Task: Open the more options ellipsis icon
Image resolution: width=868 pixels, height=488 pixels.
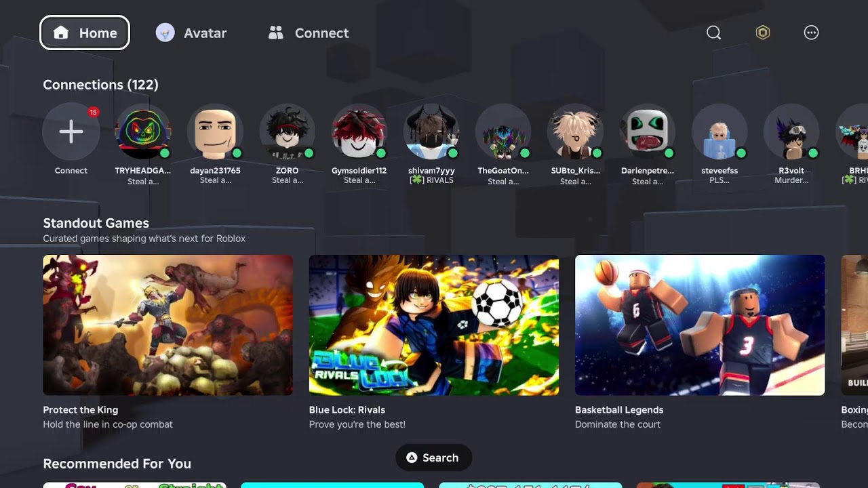Action: coord(811,33)
